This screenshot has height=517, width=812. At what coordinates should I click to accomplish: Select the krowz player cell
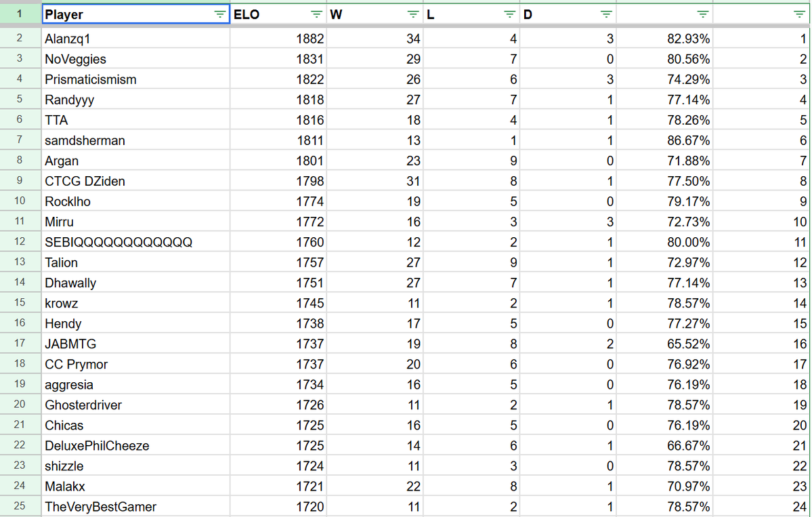point(135,303)
